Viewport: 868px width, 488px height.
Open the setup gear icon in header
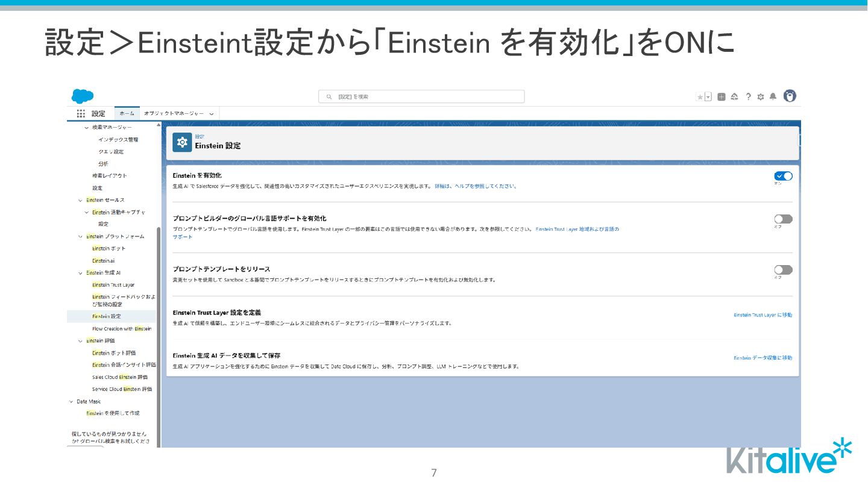(761, 96)
